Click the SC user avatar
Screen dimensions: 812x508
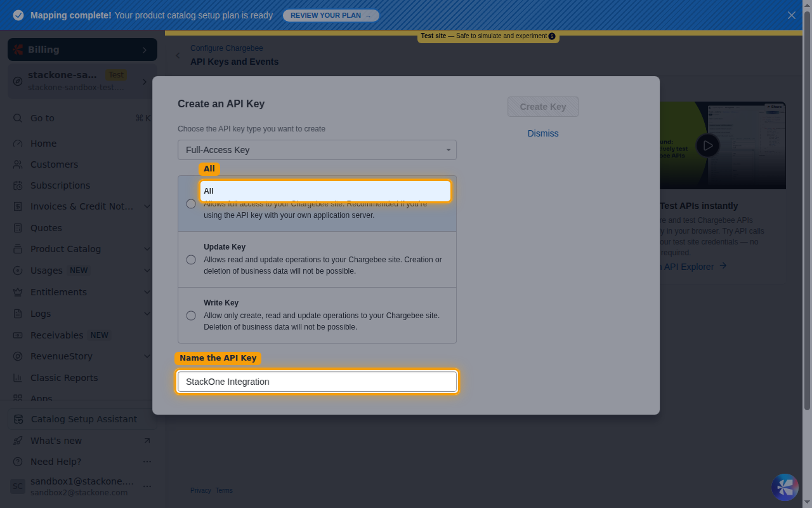[x=18, y=486]
